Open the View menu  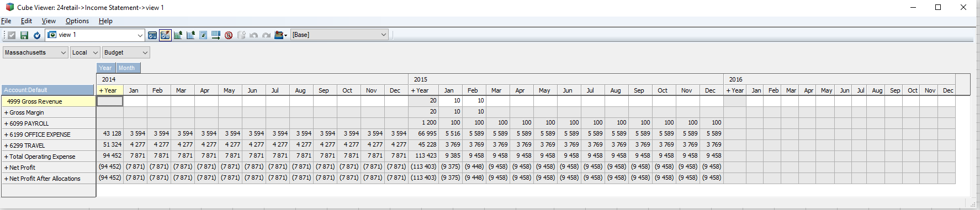coord(49,21)
